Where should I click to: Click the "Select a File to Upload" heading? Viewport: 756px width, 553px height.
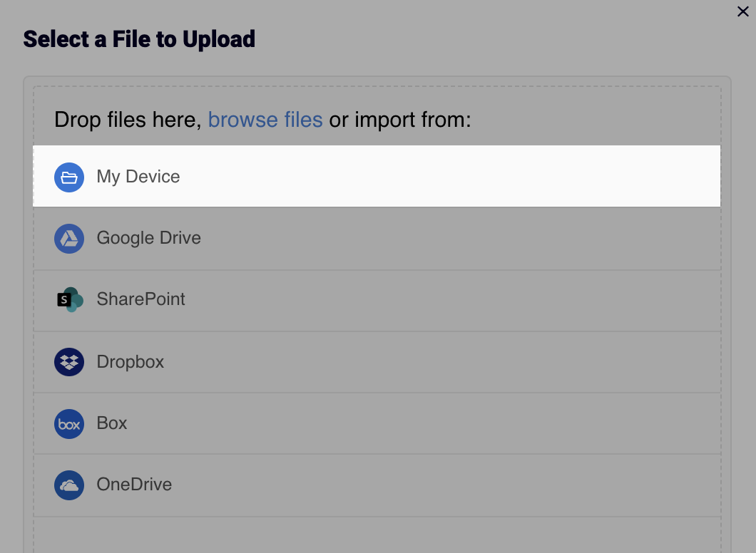tap(139, 38)
